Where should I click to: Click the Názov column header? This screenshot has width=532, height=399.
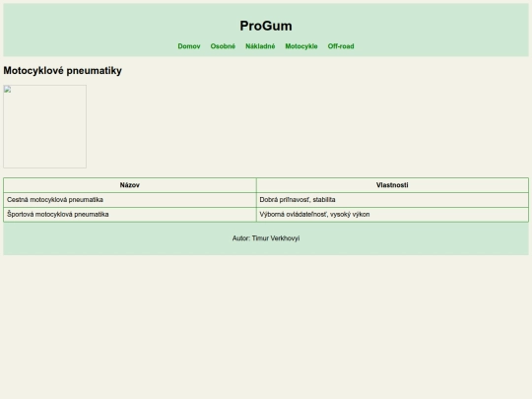pos(130,185)
